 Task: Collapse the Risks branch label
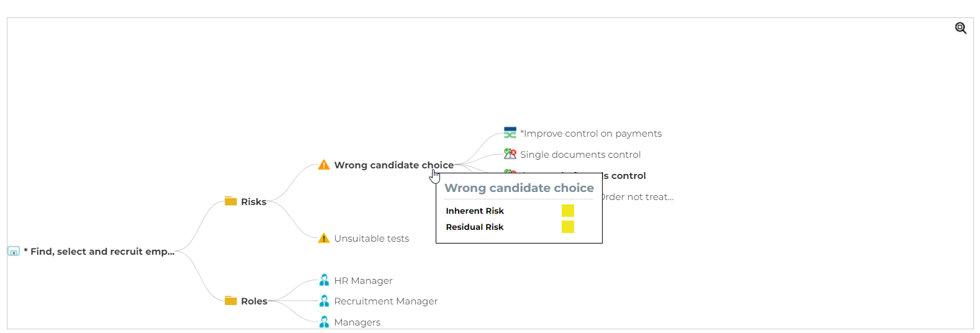tap(253, 202)
